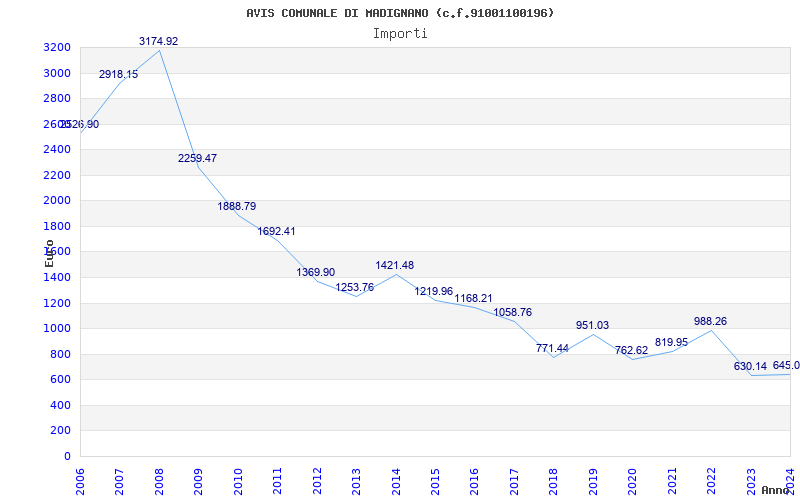Click the 3000 y-axis tick
Image resolution: width=800 pixels, height=500 pixels.
[x=57, y=73]
